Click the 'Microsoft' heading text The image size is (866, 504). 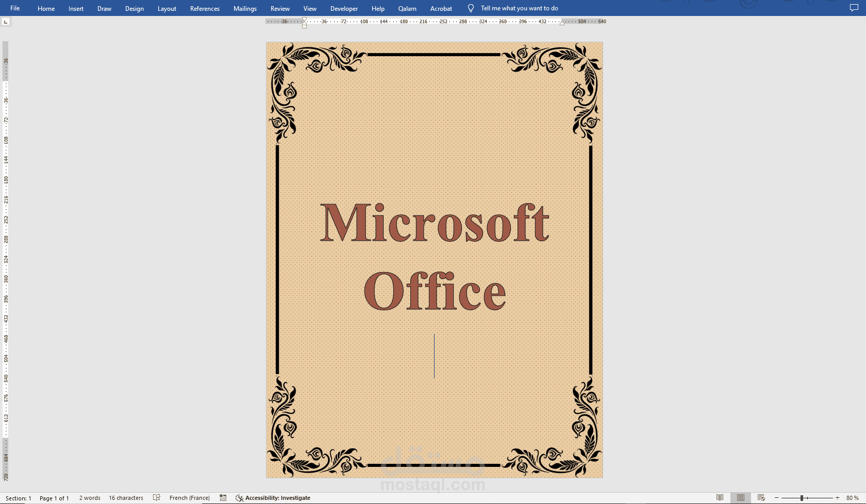click(435, 222)
